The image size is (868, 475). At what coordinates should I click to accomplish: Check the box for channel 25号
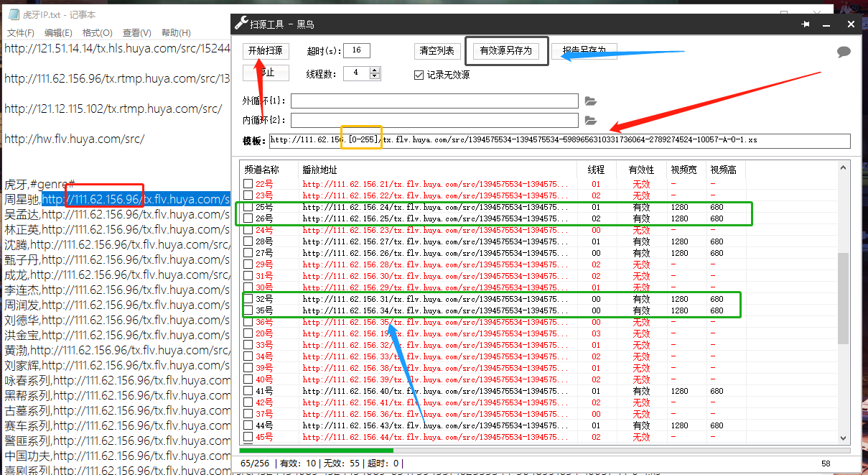click(248, 207)
